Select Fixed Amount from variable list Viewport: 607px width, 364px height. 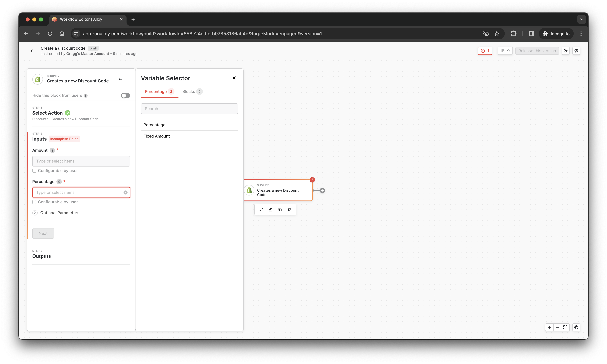[189, 136]
